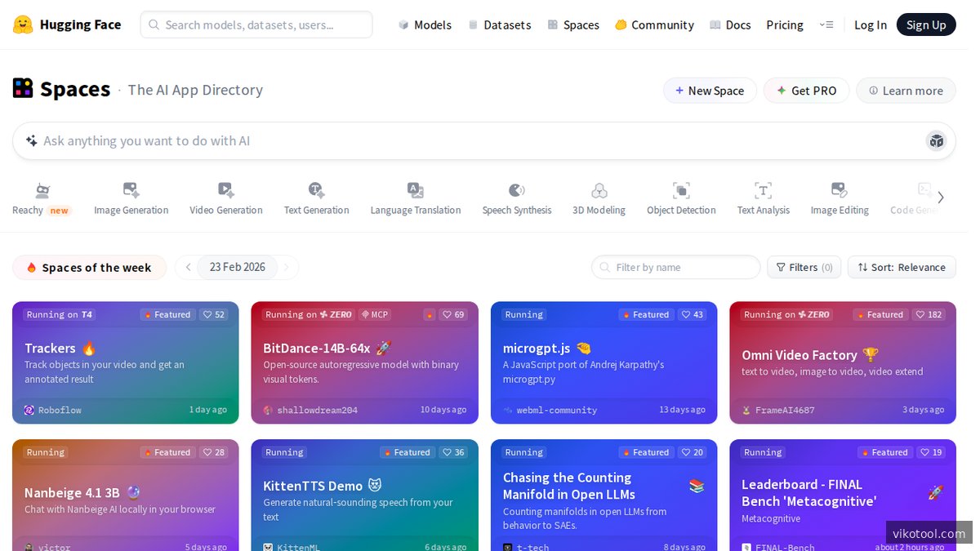
Task: Create a space with New Space button
Action: 709,91
